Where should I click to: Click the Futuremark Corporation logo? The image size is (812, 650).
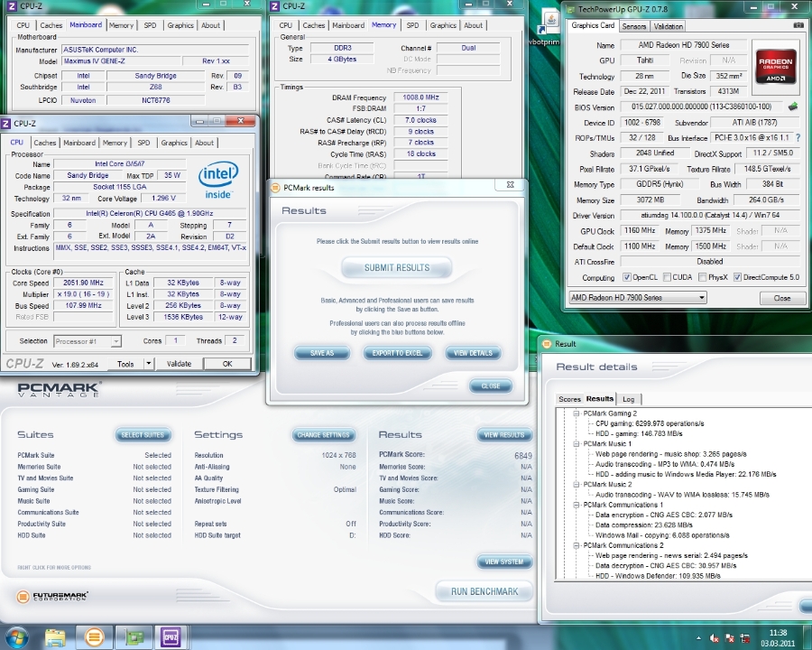(x=51, y=596)
